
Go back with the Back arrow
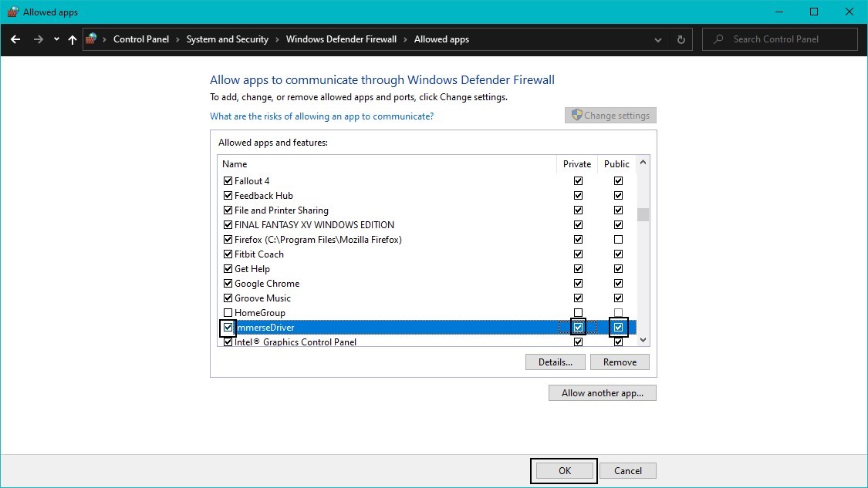[15, 39]
